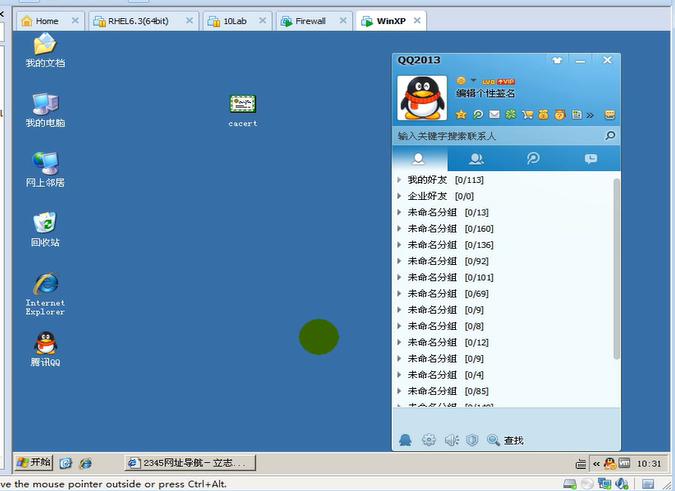Select the 未命名分组 [0/85] row
675x491 pixels.
pos(504,391)
